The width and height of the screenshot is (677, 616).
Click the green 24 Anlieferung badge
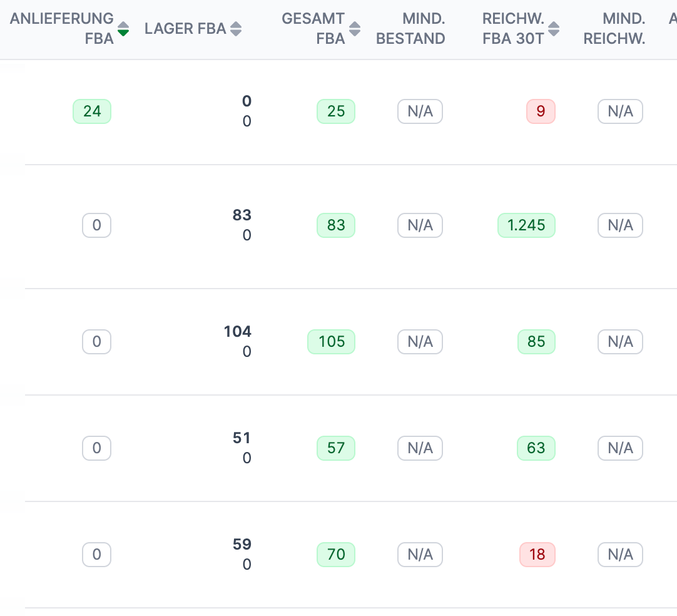(x=92, y=111)
